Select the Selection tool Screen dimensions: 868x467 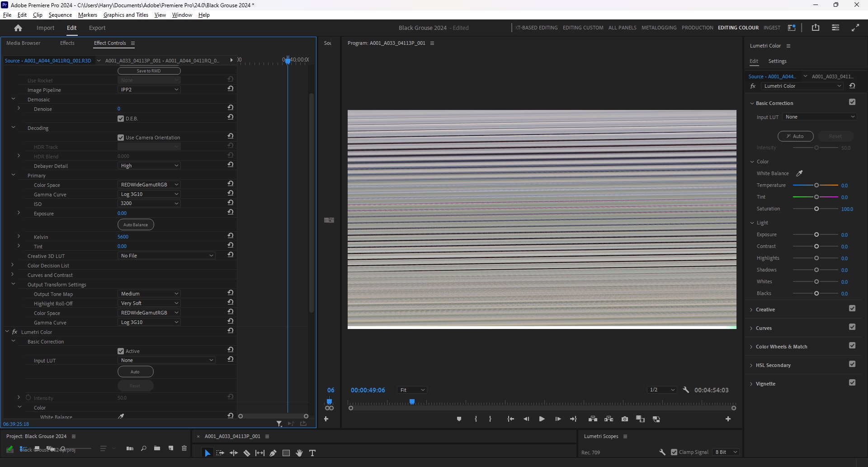click(x=207, y=453)
